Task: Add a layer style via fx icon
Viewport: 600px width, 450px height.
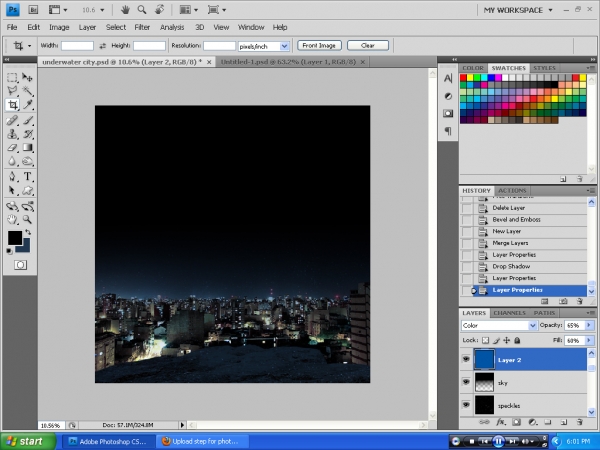Action: click(501, 422)
